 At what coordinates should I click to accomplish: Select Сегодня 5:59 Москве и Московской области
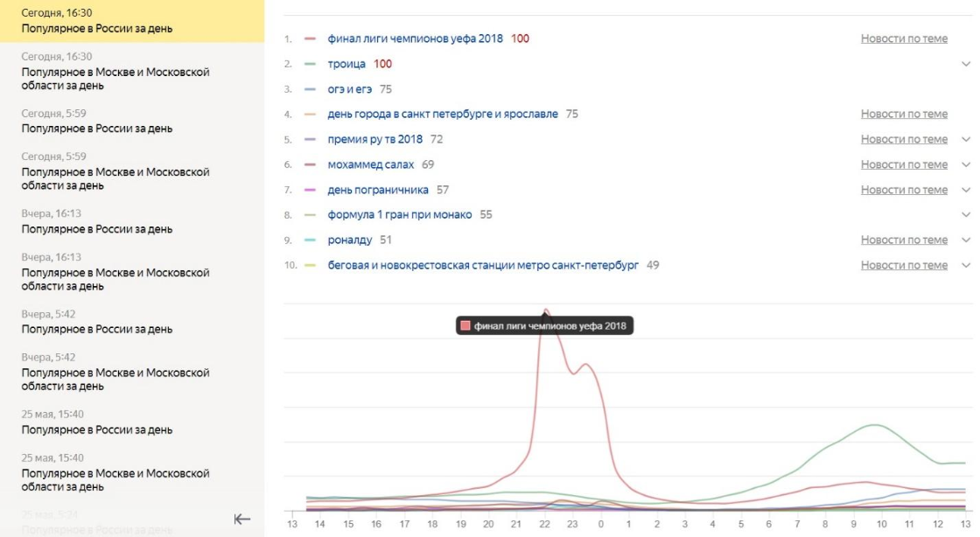[x=132, y=171]
